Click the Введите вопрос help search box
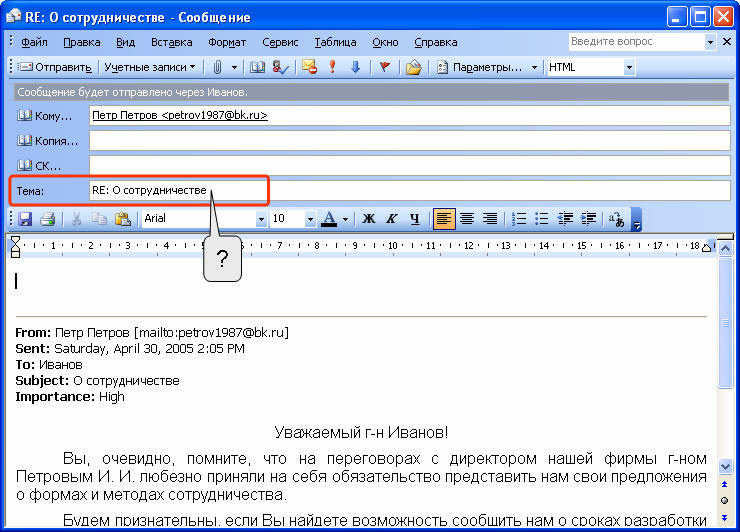This screenshot has height=532, width=740. [637, 42]
